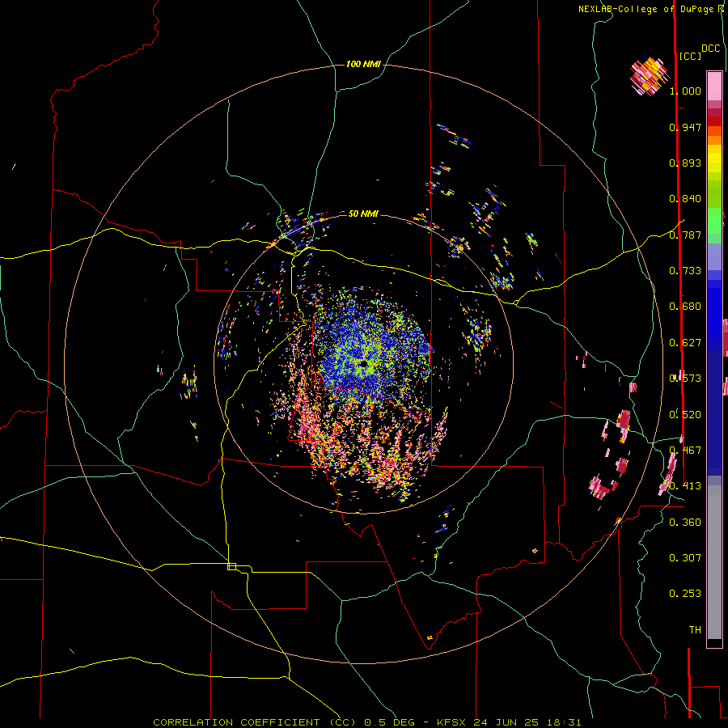The image size is (728, 728).
Task: Pick the lavender color bar segment
Action: pyautogui.click(x=714, y=256)
